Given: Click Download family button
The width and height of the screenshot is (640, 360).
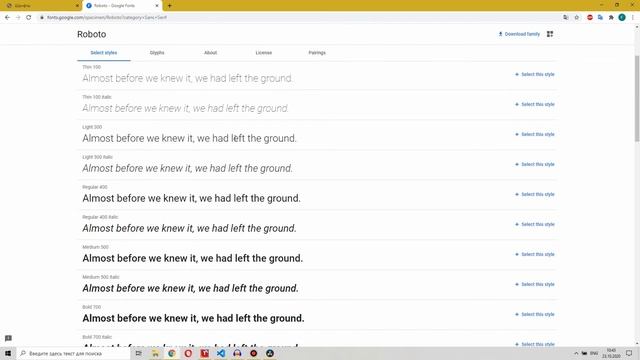Looking at the screenshot, I should [519, 34].
